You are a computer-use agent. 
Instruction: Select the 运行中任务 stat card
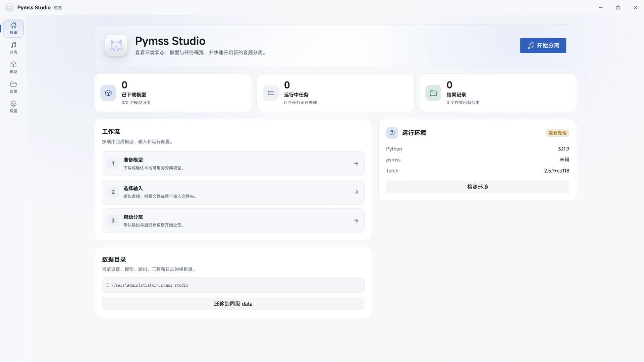pyautogui.click(x=335, y=93)
